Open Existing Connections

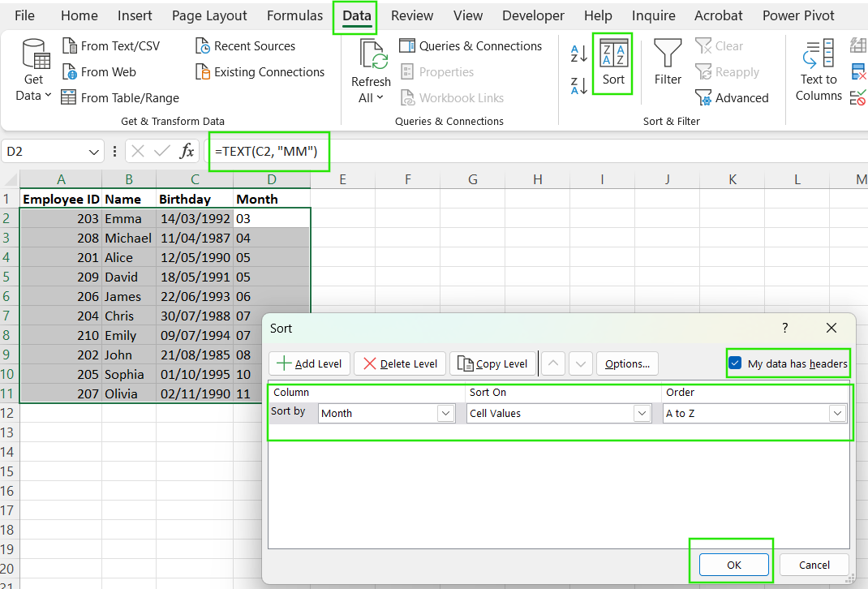coord(260,72)
